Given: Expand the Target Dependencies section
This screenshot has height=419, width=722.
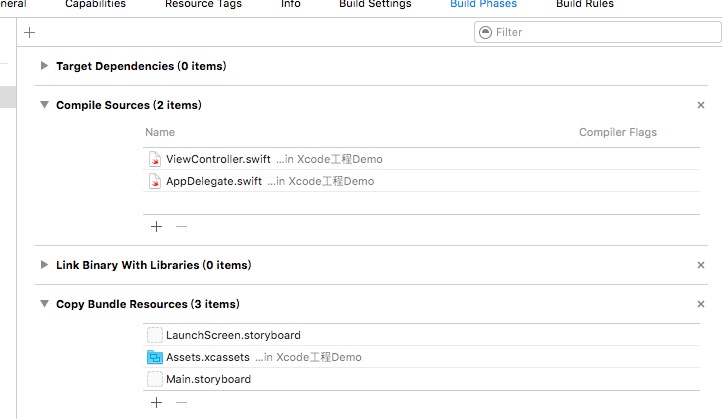Looking at the screenshot, I should (x=44, y=66).
